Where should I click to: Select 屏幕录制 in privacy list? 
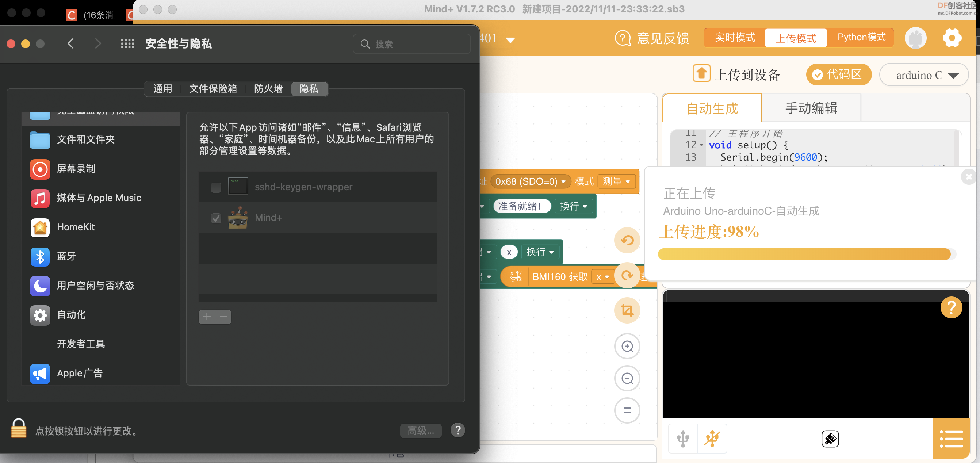[100, 169]
